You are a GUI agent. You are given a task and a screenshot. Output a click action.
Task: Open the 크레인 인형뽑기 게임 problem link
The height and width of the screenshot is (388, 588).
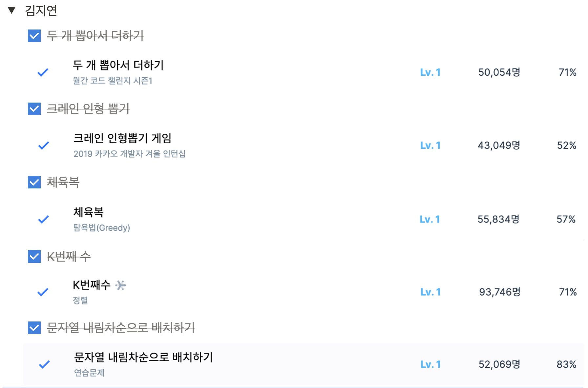pos(122,138)
